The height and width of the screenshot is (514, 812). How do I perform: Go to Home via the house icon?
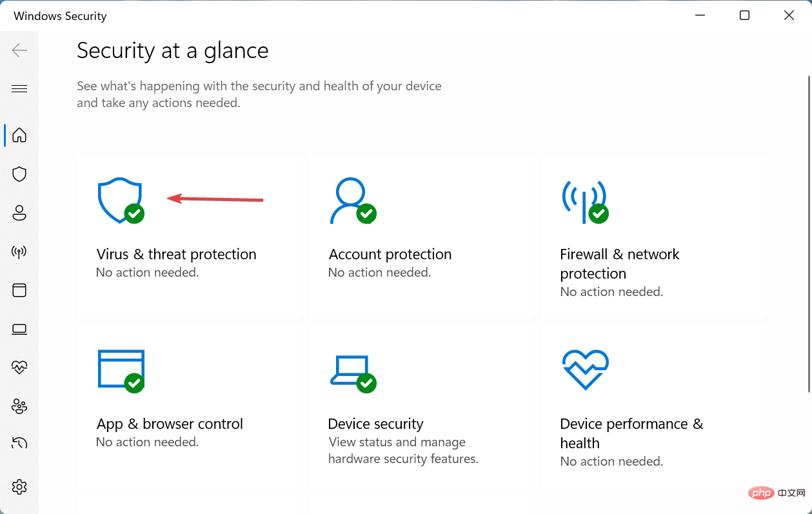19,135
